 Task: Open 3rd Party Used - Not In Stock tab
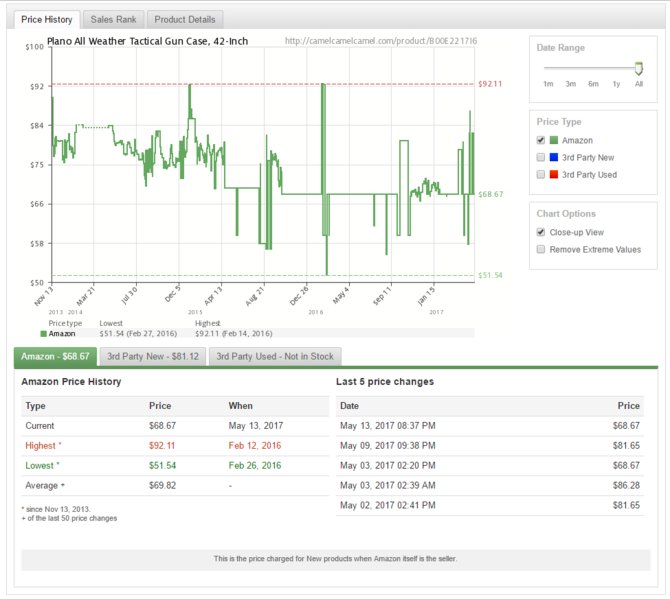coord(275,356)
